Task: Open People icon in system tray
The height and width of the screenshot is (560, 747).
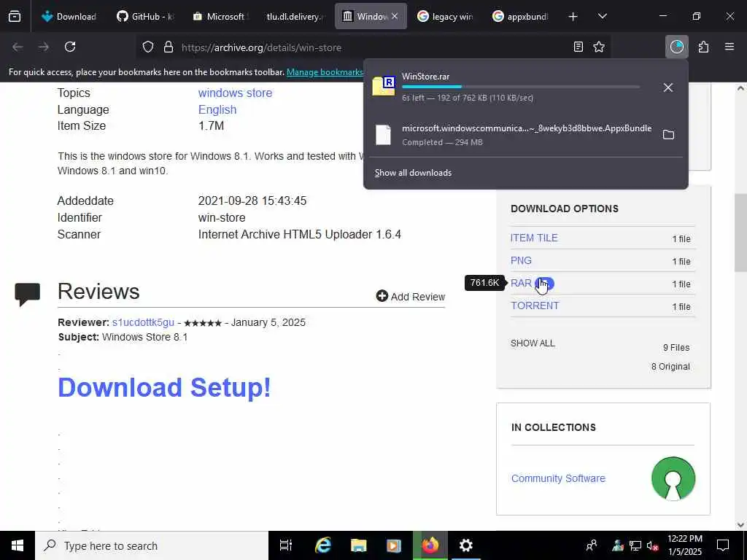Action: pos(592,545)
